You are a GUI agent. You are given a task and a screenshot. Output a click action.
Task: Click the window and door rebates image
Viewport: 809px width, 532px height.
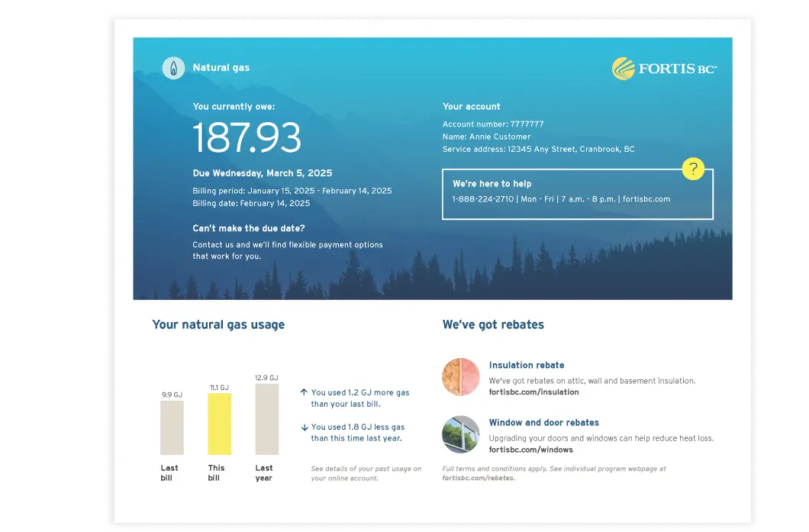(x=461, y=435)
